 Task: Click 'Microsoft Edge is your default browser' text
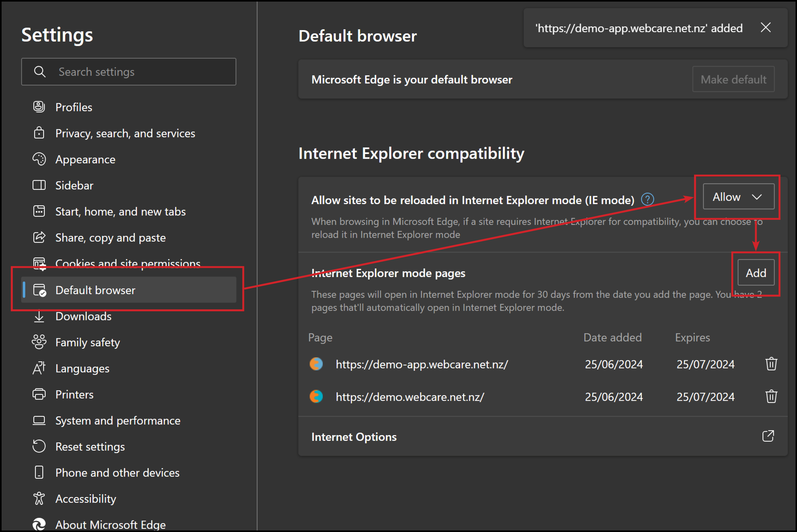click(412, 80)
